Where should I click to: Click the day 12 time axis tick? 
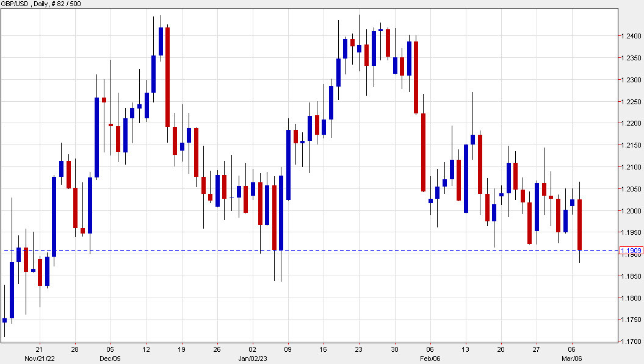click(x=146, y=349)
